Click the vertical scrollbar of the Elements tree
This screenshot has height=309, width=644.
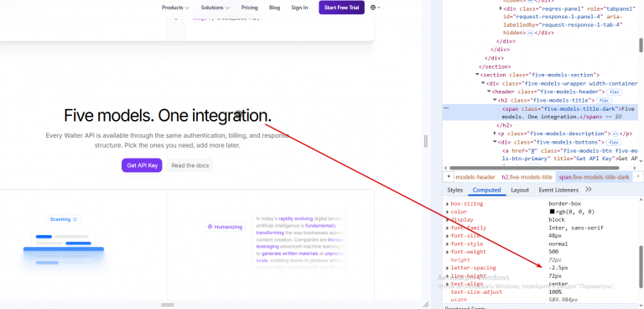tap(641, 45)
